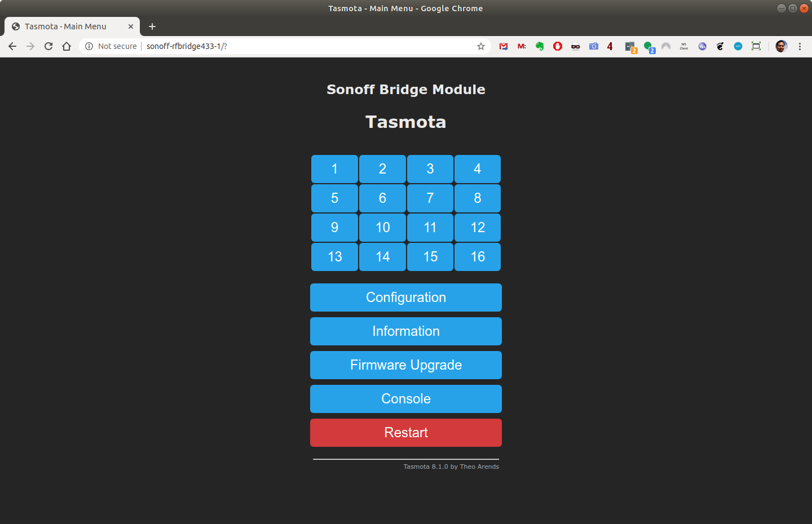
Task: Send RF key 11
Action: coord(430,228)
